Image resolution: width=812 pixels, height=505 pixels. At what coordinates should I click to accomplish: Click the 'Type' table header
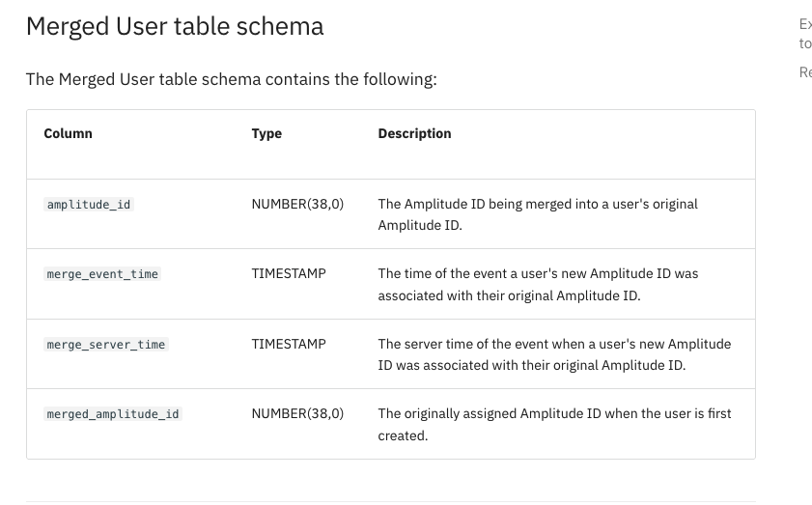(266, 133)
